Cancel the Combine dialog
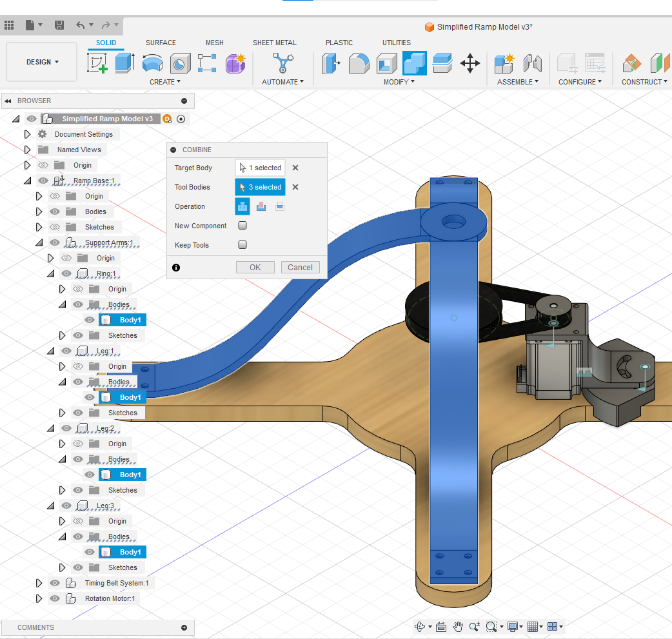 tap(300, 267)
